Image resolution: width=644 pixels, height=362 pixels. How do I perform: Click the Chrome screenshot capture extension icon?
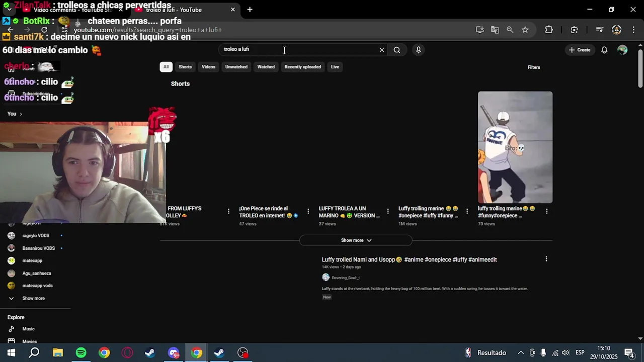click(x=574, y=30)
